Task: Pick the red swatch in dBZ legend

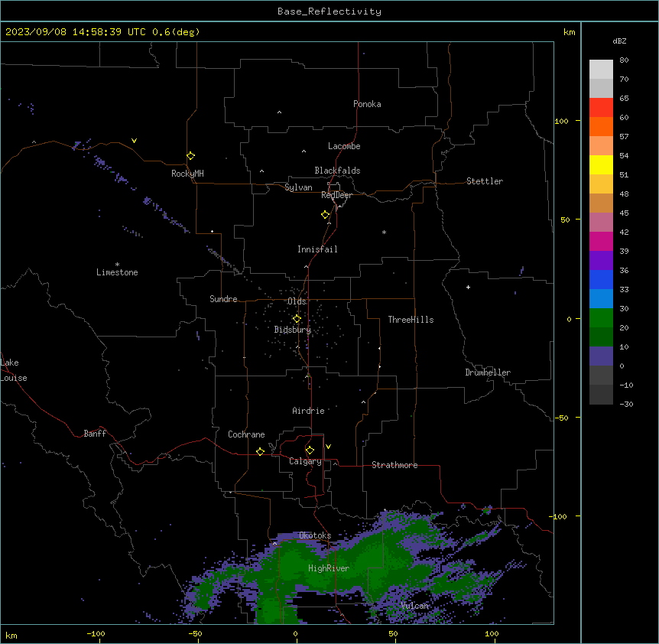Action: click(x=601, y=107)
